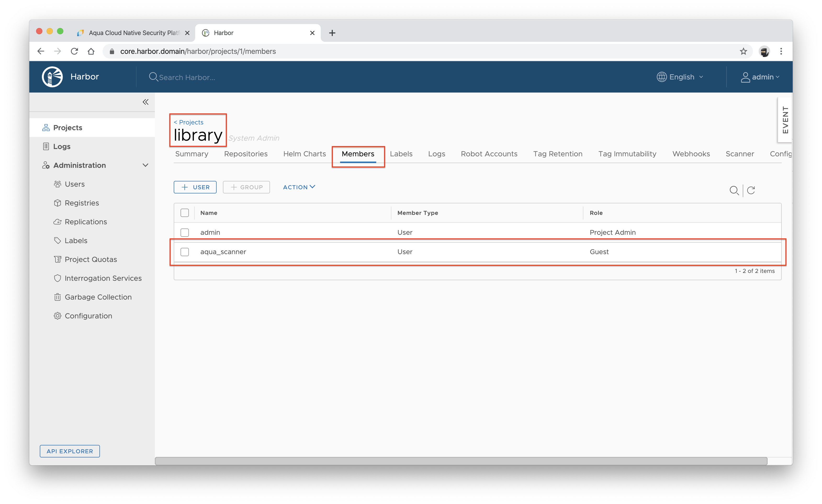Click the Harbor lighthouse logo icon
Screen dimensions: 822x504
[x=52, y=77]
